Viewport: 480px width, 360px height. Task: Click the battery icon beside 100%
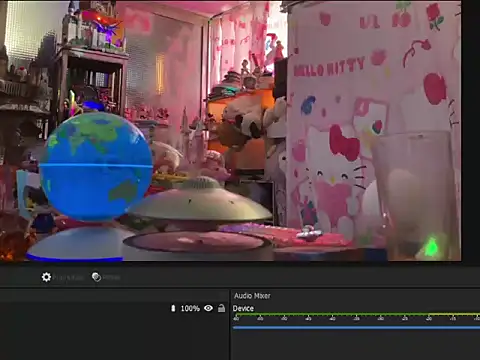[x=173, y=308]
